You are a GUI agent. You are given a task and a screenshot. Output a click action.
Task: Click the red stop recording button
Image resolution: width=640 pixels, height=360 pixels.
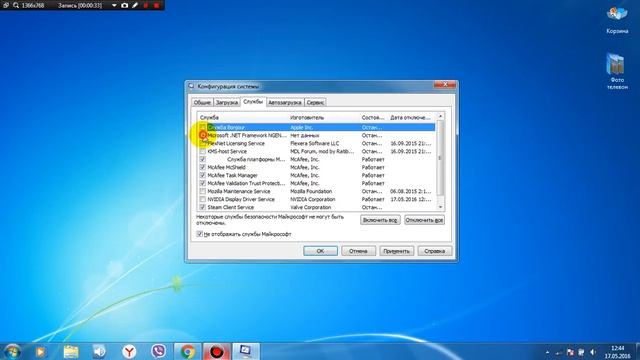click(156, 5)
